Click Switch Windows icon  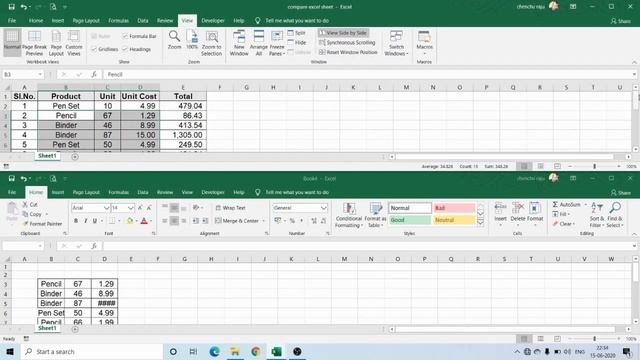(x=396, y=36)
